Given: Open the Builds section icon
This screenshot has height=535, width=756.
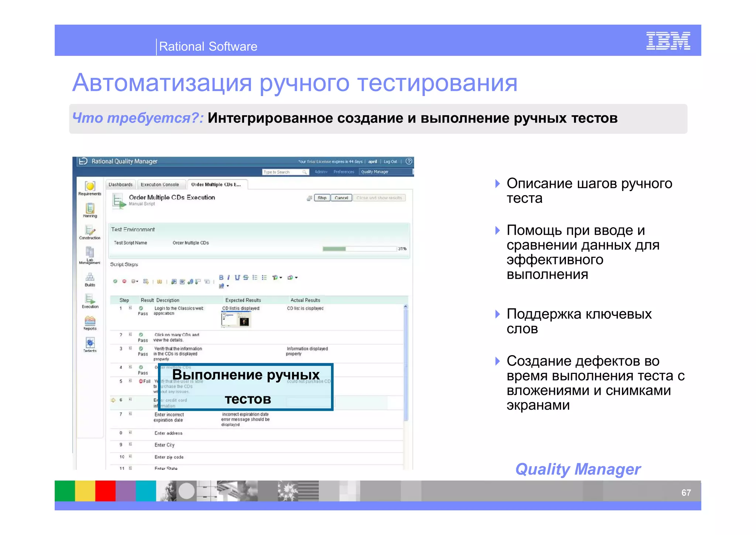Looking at the screenshot, I should point(90,277).
